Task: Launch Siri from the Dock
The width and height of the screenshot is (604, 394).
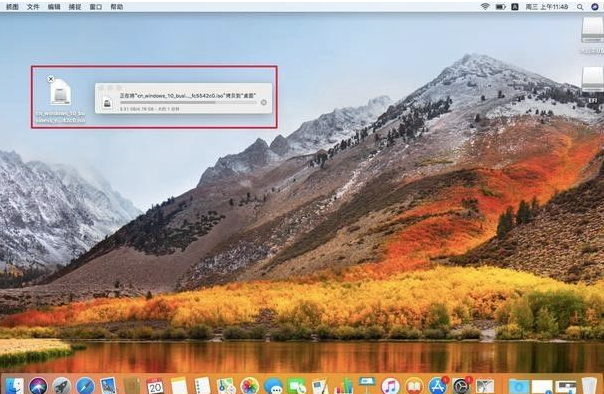Action: click(x=38, y=386)
